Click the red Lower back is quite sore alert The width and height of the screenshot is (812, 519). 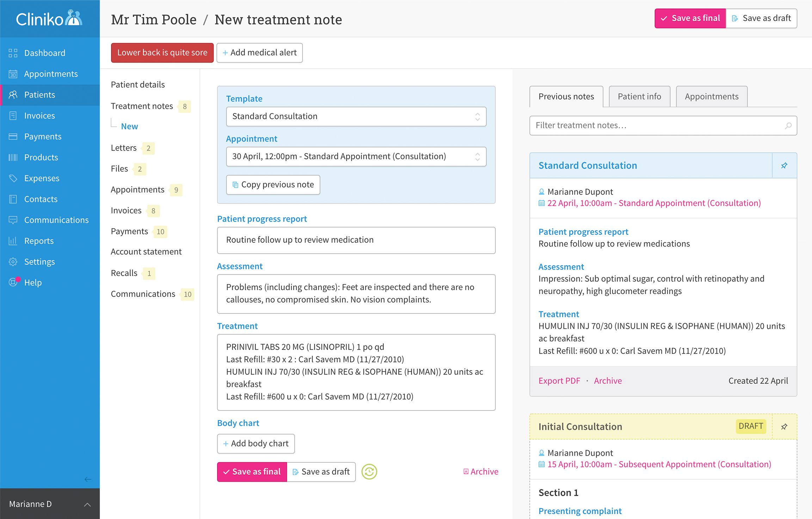pos(162,53)
